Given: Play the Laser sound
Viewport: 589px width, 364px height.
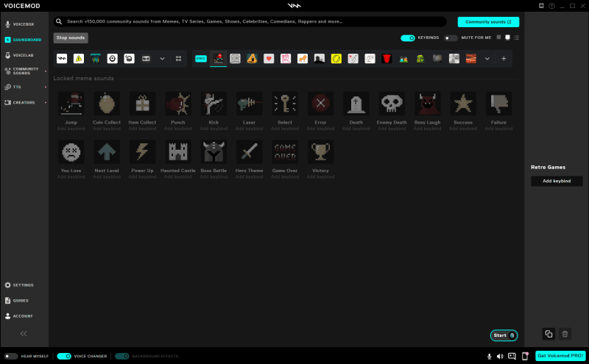Looking at the screenshot, I should pos(249,104).
